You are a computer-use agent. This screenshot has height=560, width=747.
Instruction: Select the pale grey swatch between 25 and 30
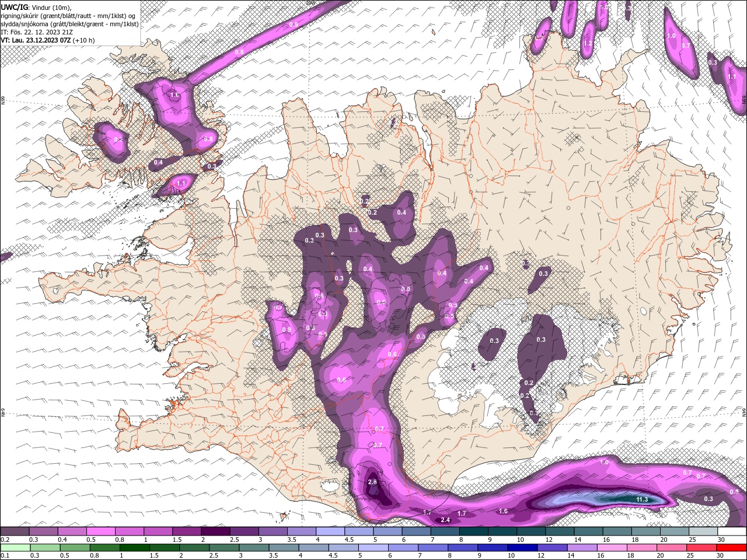pos(703,531)
